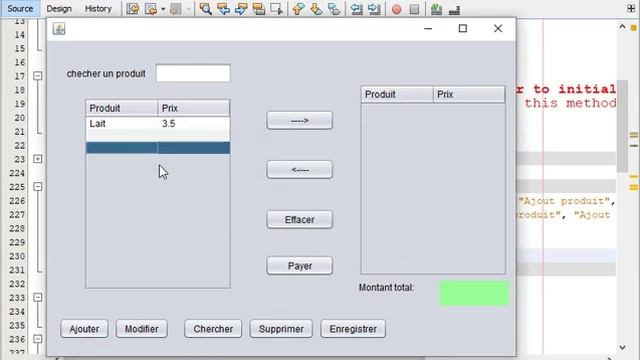This screenshot has height=360, width=640.
Task: Click the Shift Line Left icon
Action: coord(357,9)
